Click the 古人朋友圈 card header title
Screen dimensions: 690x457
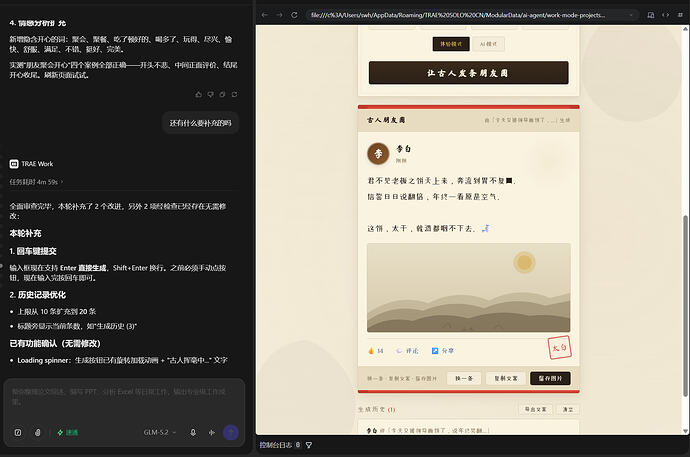tap(386, 120)
